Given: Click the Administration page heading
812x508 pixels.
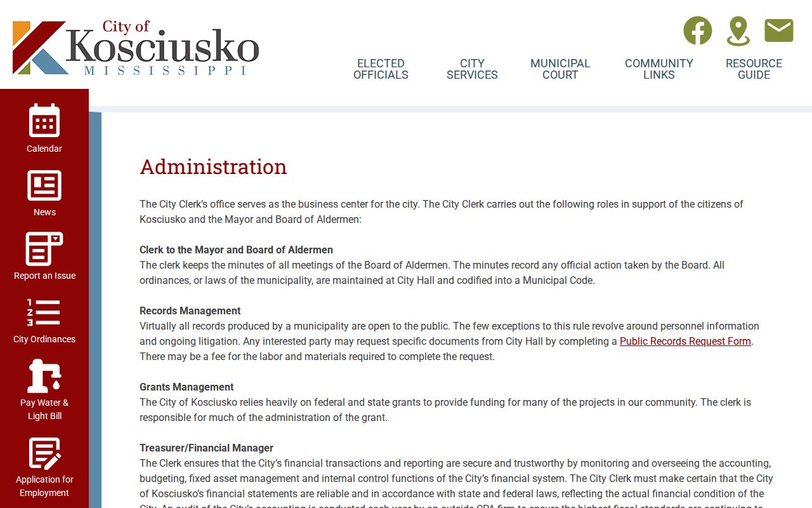Looking at the screenshot, I should pos(213,166).
